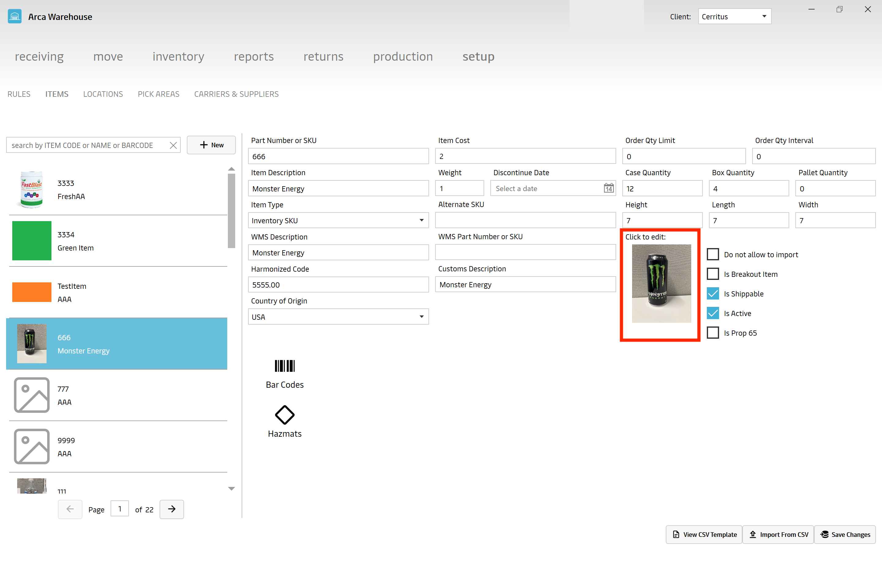The width and height of the screenshot is (882, 588).
Task: Click Part Number or SKU input field
Action: point(339,156)
